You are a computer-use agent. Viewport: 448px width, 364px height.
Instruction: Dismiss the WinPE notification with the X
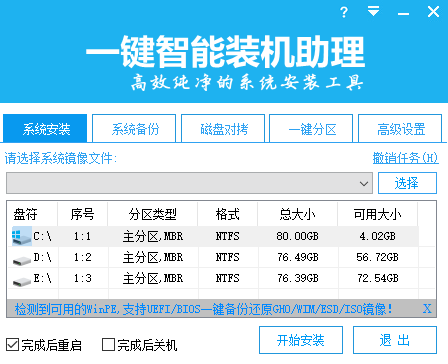click(x=427, y=309)
